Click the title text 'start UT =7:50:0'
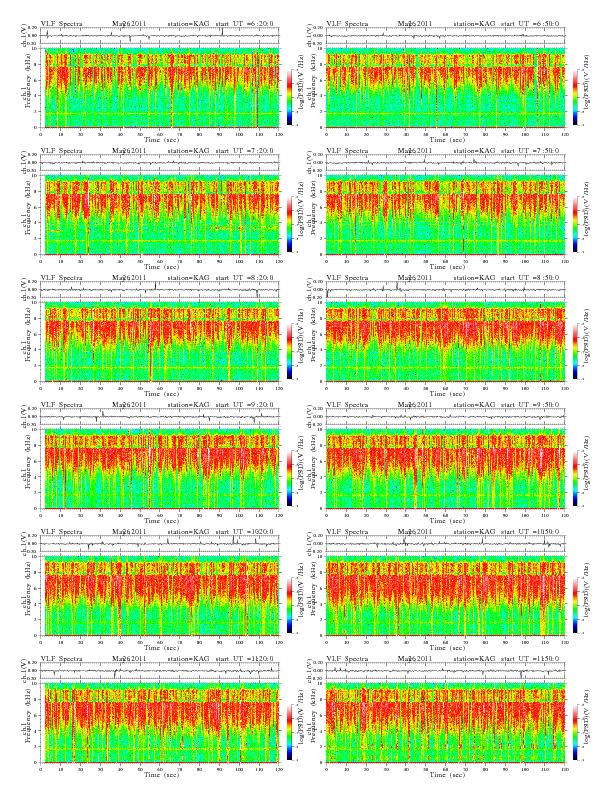The height and width of the screenshot is (792, 612). 530,151
